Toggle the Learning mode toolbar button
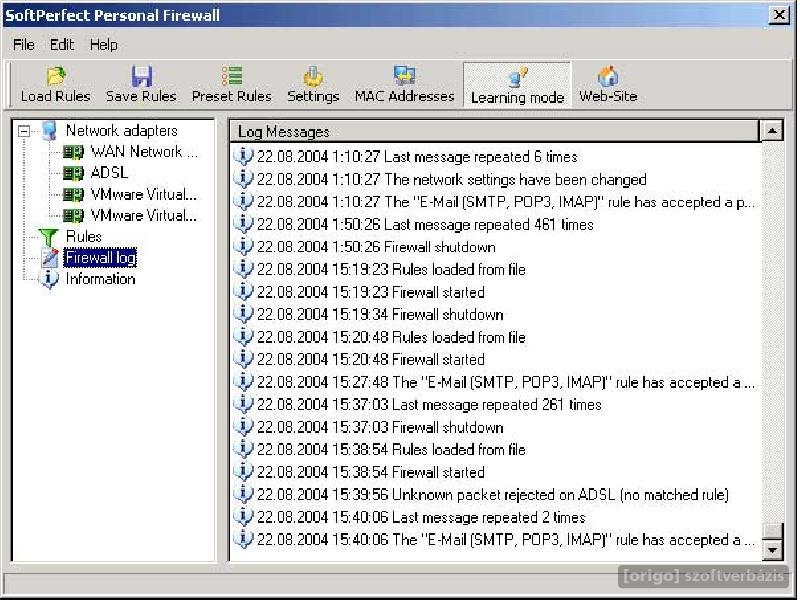Image resolution: width=800 pixels, height=600 pixels. (517, 85)
